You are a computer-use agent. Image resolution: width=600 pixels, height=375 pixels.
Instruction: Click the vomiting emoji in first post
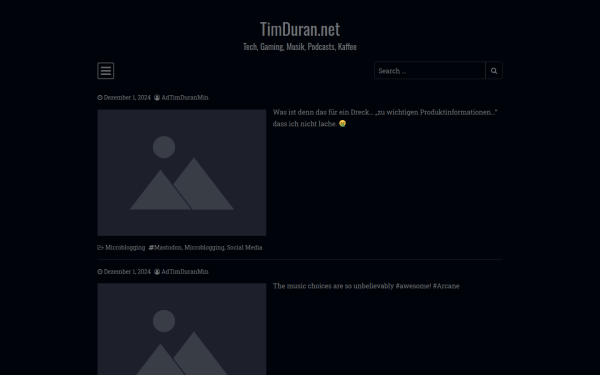pyautogui.click(x=342, y=123)
